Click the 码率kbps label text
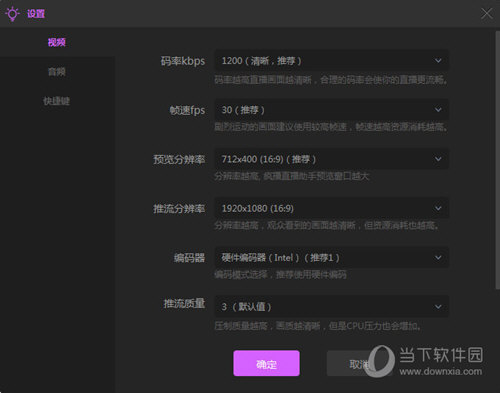 (183, 61)
